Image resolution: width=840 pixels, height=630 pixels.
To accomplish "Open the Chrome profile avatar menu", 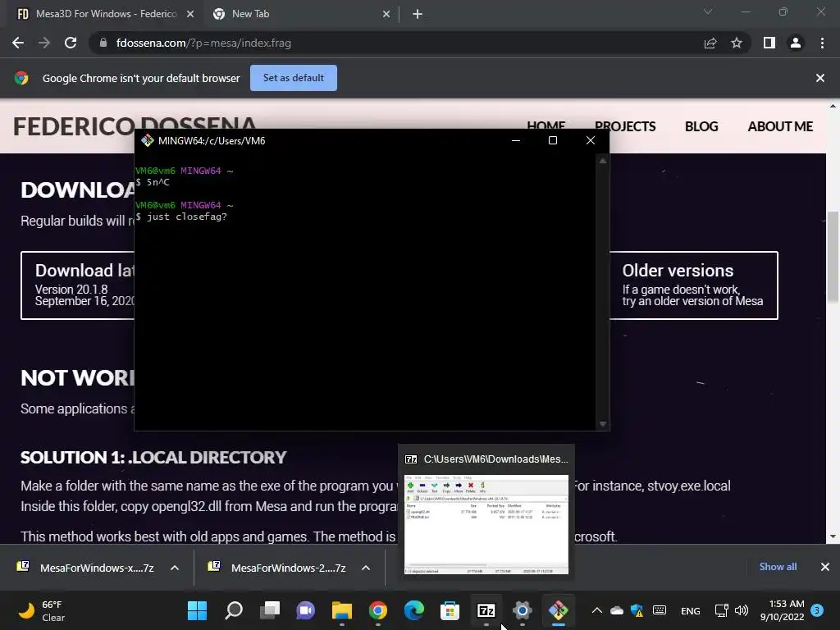I will pos(796,43).
